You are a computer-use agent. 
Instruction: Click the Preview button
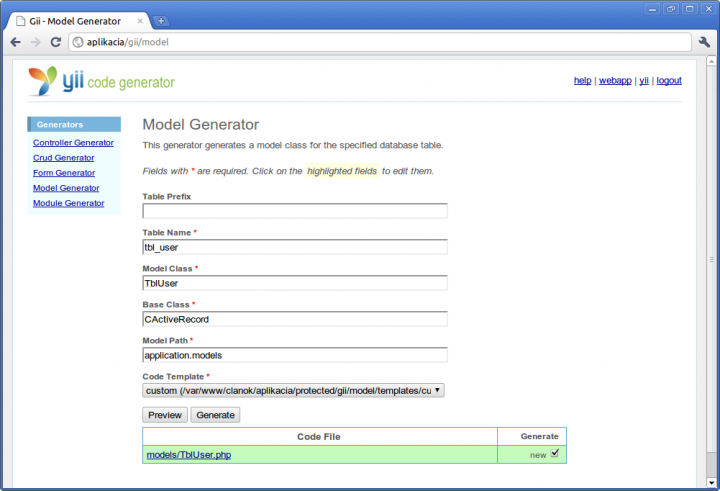tap(165, 415)
